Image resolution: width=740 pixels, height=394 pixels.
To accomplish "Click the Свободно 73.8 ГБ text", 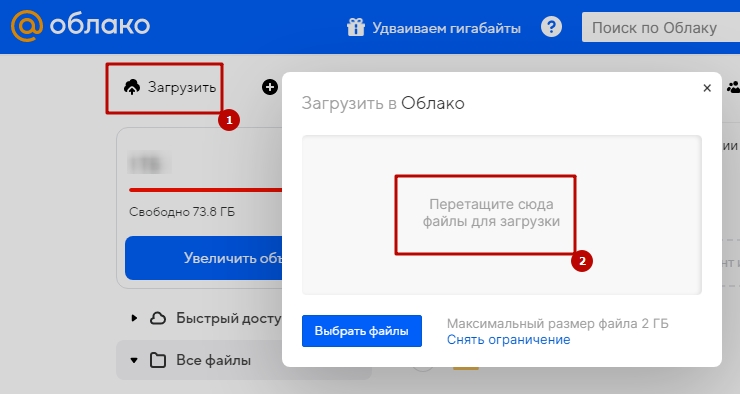I will (182, 212).
